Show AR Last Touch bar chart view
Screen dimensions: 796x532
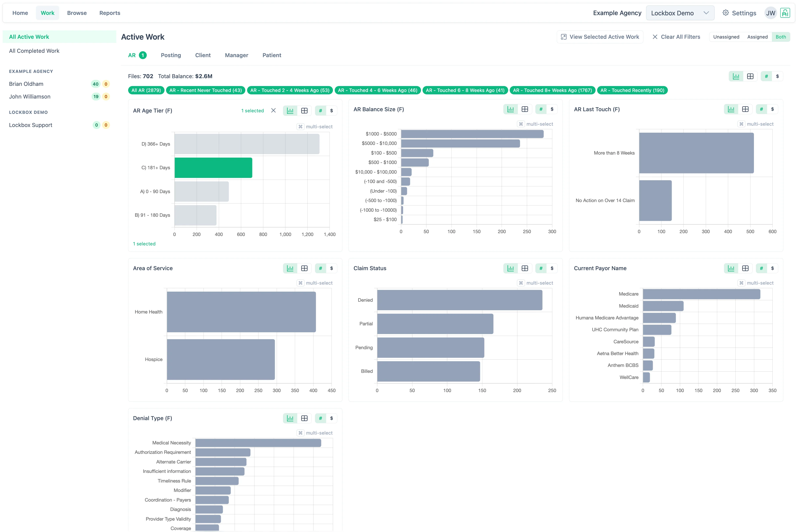pos(731,109)
